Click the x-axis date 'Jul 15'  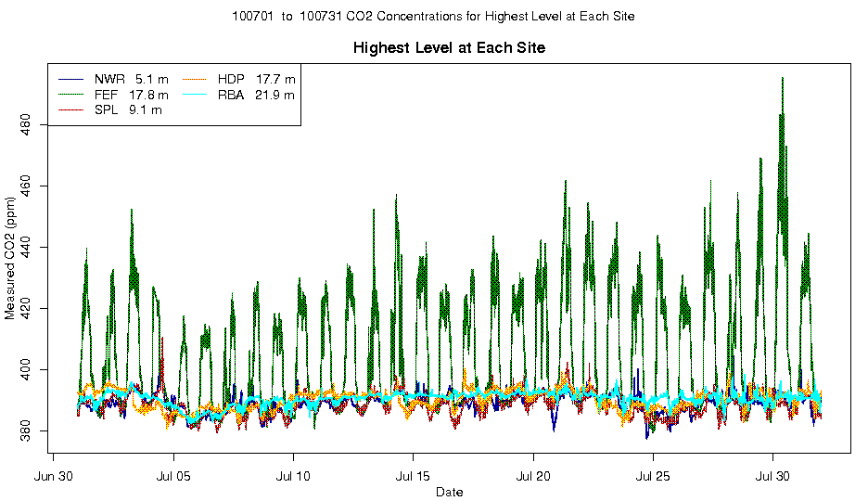[413, 476]
